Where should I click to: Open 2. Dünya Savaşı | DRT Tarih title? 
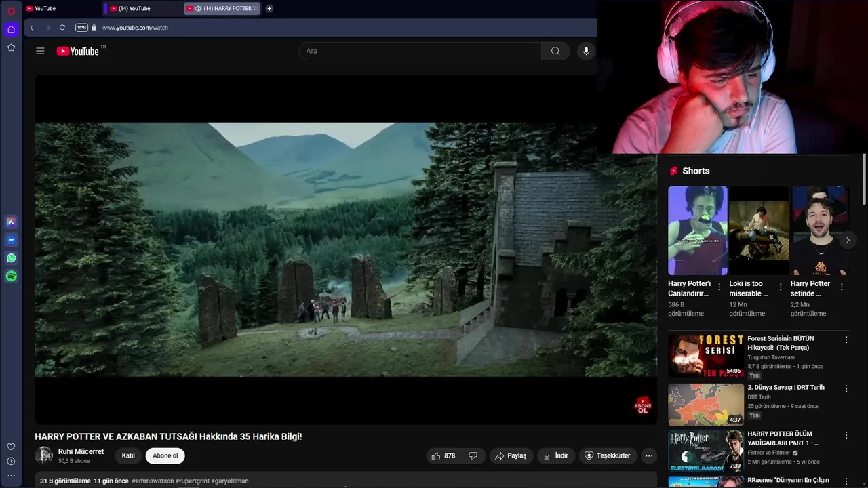coord(786,388)
